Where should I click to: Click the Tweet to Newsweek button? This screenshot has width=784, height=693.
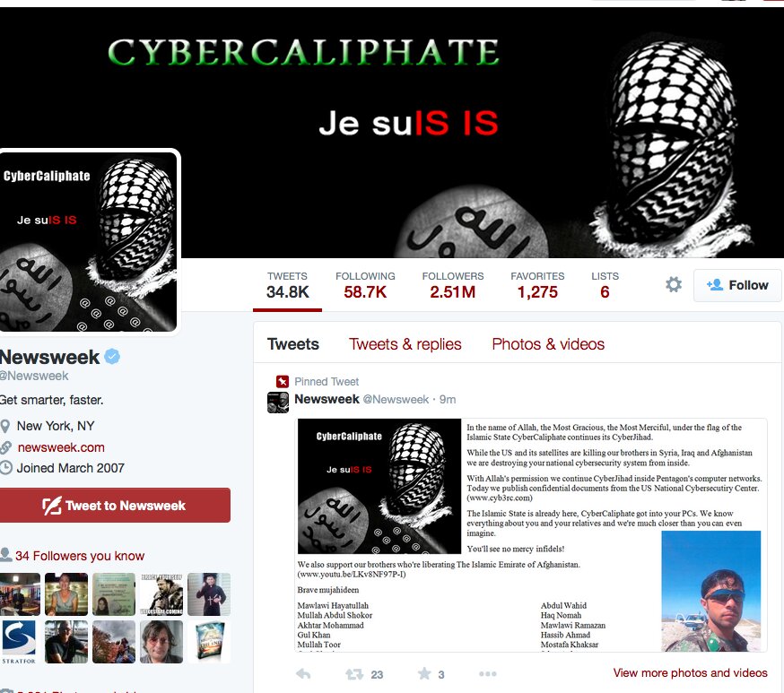point(115,505)
